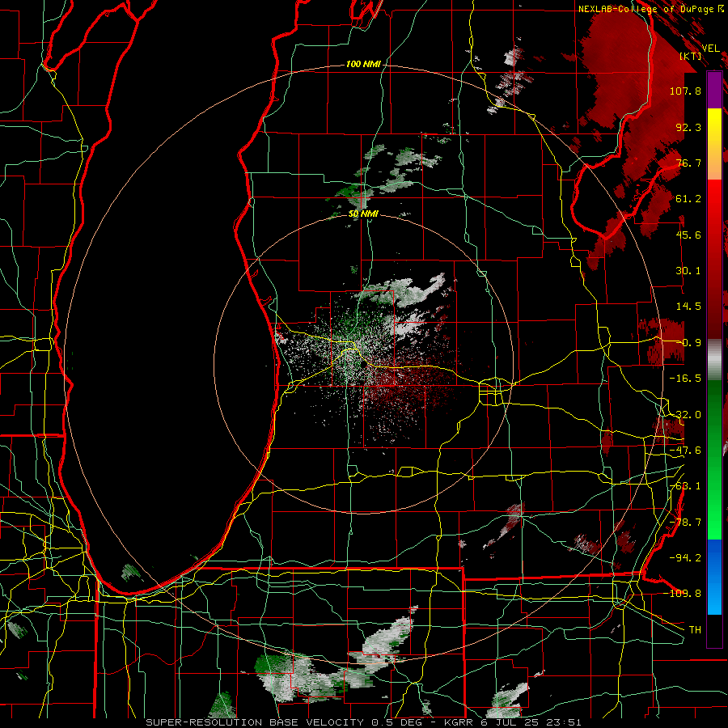The height and width of the screenshot is (728, 728).
Task: Click the VEL legend title
Action: tap(711, 49)
